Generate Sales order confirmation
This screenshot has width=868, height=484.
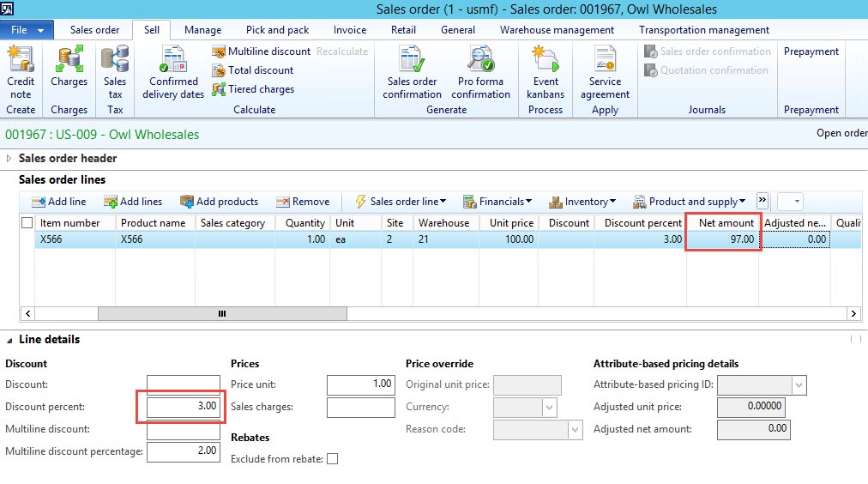[412, 62]
